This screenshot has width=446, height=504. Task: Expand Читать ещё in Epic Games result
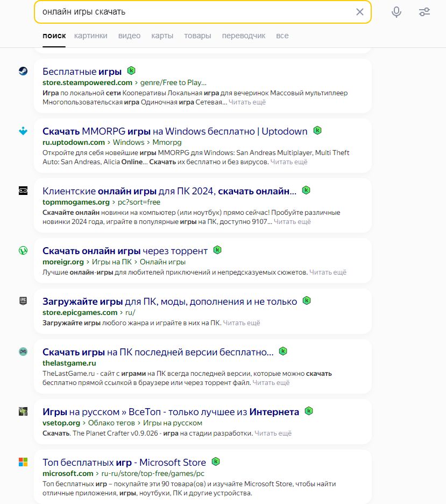(242, 323)
